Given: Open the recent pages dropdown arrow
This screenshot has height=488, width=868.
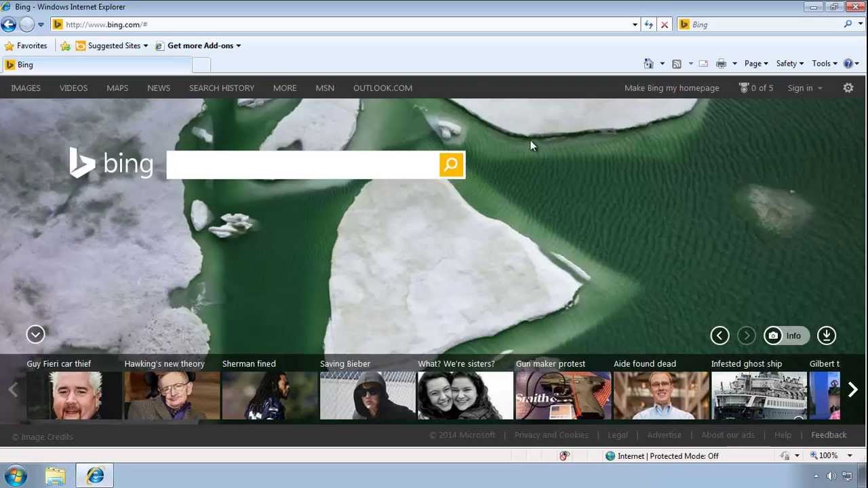Looking at the screenshot, I should [x=41, y=24].
